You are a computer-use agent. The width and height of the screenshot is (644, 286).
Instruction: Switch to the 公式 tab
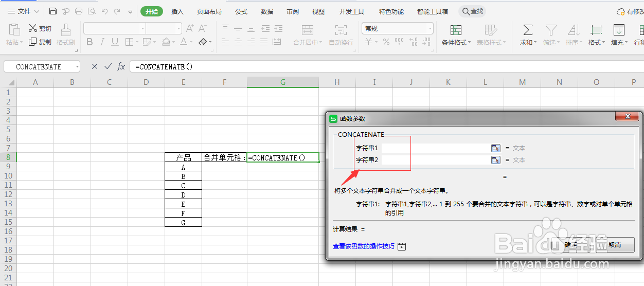(x=241, y=11)
